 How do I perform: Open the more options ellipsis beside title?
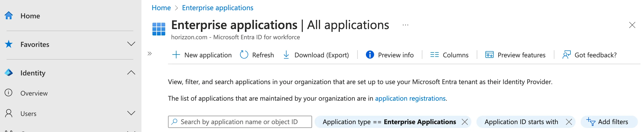(x=406, y=25)
